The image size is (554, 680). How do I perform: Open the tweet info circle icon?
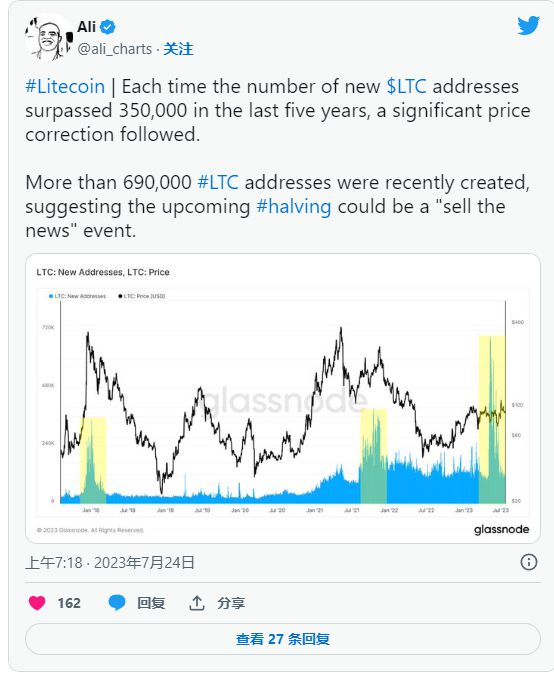pyautogui.click(x=528, y=562)
